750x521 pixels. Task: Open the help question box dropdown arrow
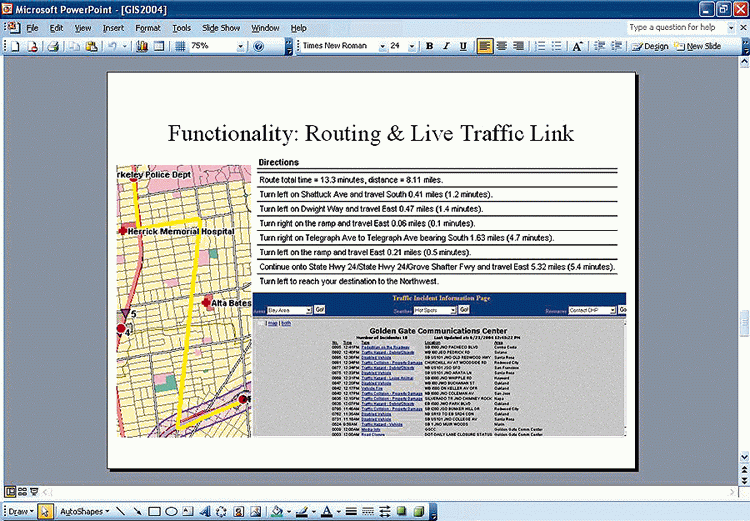(x=731, y=28)
